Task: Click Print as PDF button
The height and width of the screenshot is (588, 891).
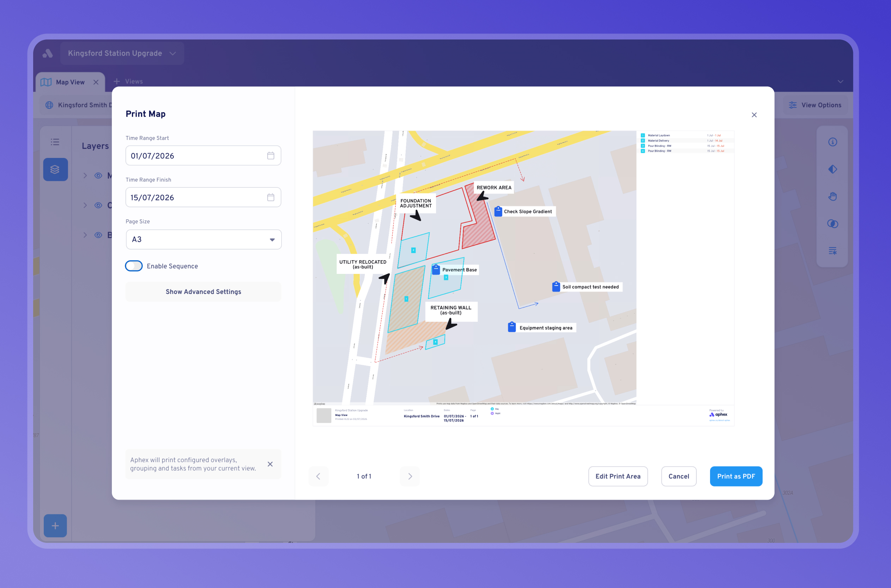Action: click(x=736, y=476)
